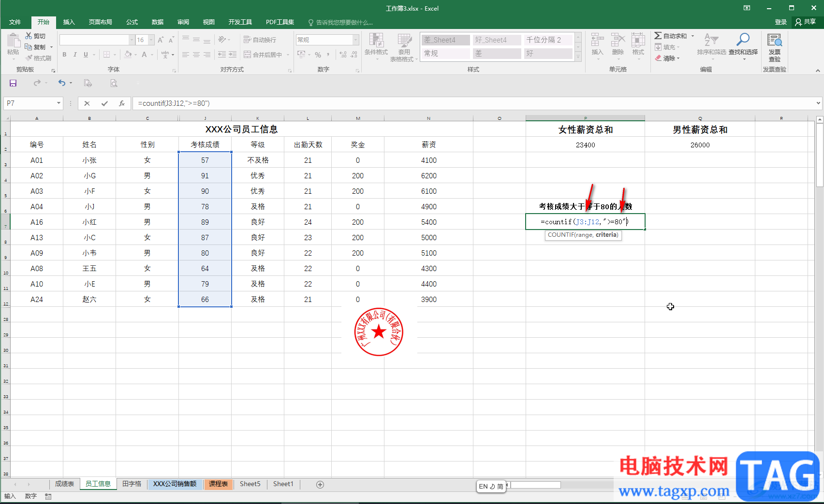Expand the formula bar
This screenshot has height=504, width=824.
pyautogui.click(x=818, y=103)
